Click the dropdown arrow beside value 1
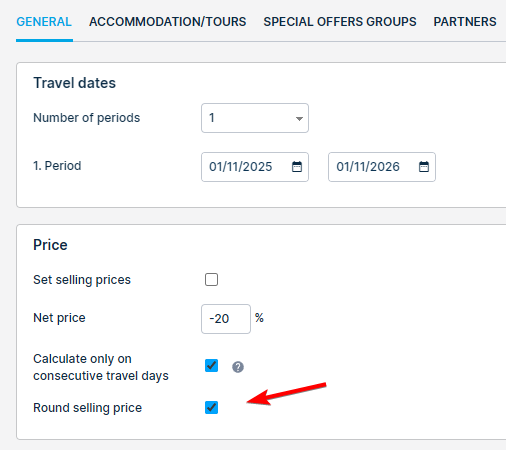Screen dimensions: 506x450 299,119
